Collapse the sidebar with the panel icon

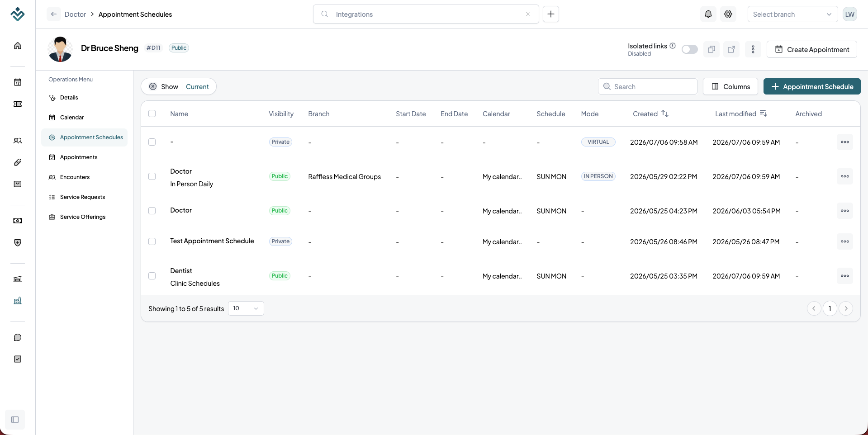pyautogui.click(x=15, y=420)
